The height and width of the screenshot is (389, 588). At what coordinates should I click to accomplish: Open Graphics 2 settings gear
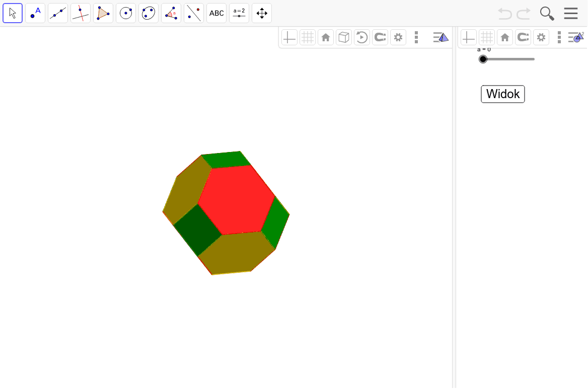pos(541,37)
